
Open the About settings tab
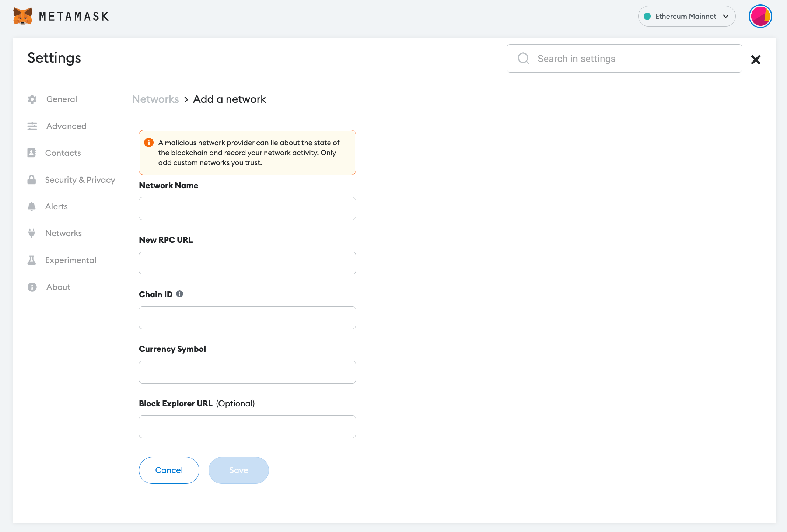[58, 287]
